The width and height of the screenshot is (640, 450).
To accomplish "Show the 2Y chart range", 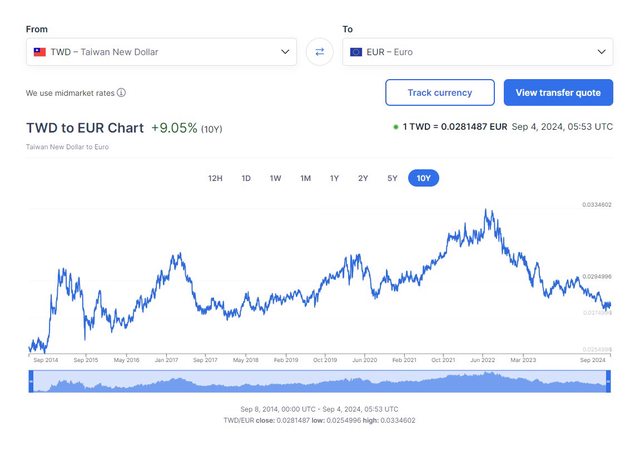I will pos(363,178).
